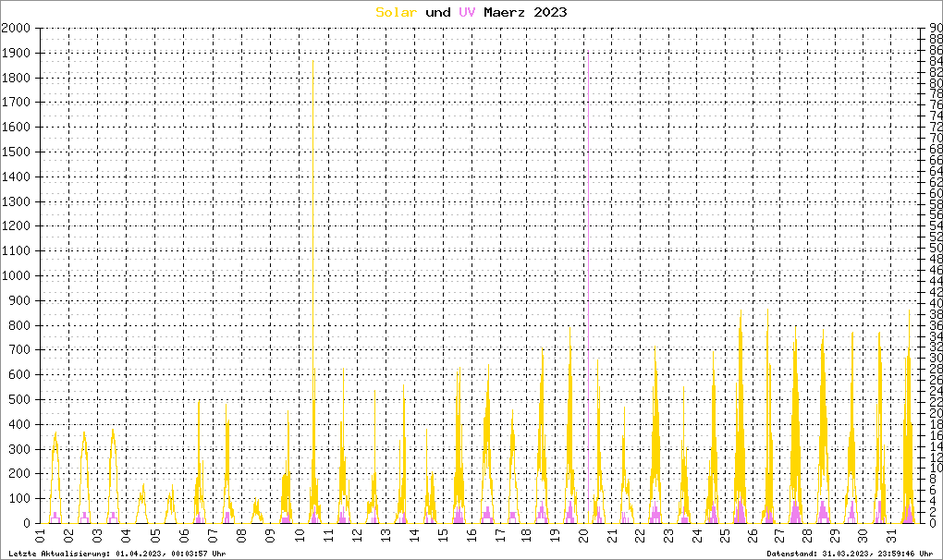Click day label 15 on the date axis

click(443, 535)
